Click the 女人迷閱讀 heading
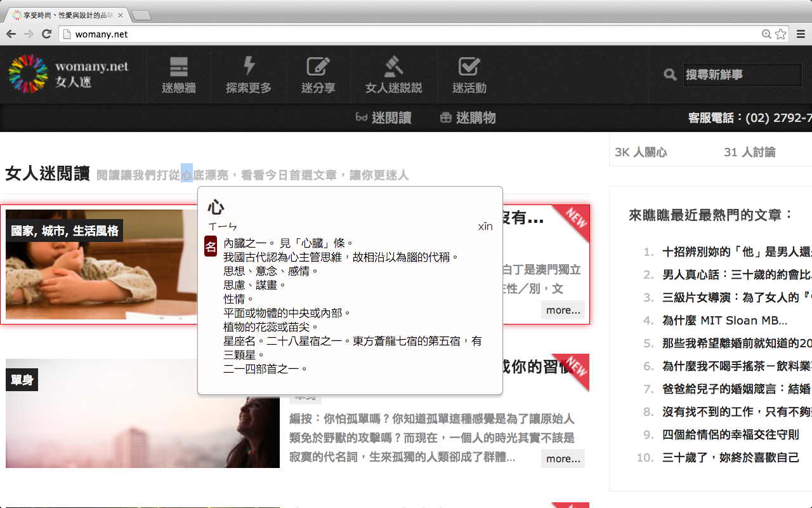Viewport: 812px width, 508px height. [x=48, y=173]
